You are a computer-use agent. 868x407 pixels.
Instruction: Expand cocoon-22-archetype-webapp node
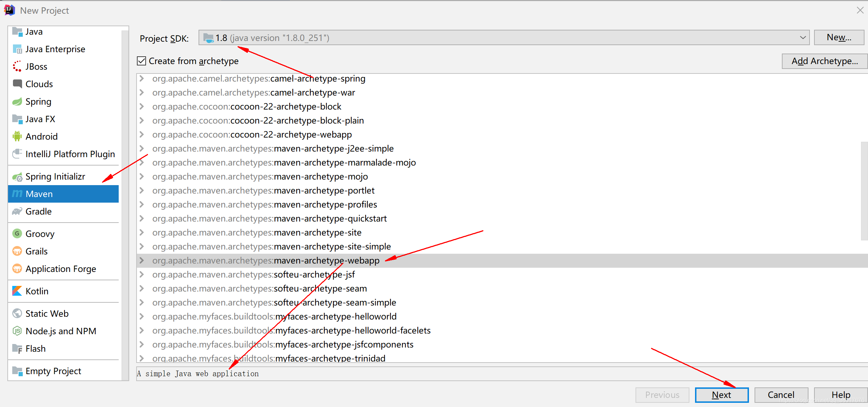(x=142, y=134)
